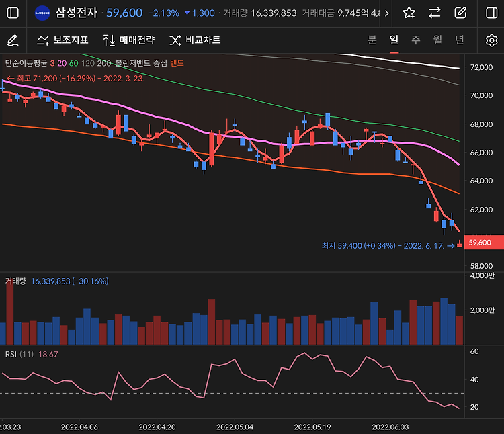This screenshot has width=504, height=434.
Task: Click the swap arrows icon
Action: click(x=434, y=13)
